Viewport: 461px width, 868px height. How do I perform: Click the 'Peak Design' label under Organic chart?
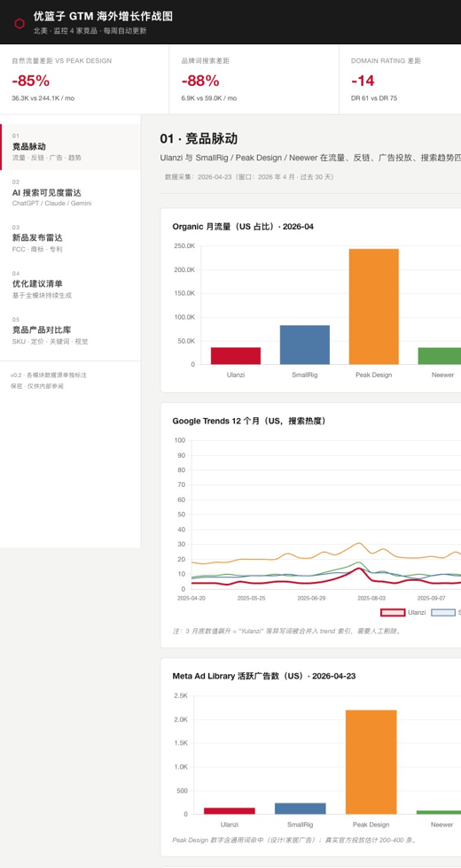tap(373, 375)
